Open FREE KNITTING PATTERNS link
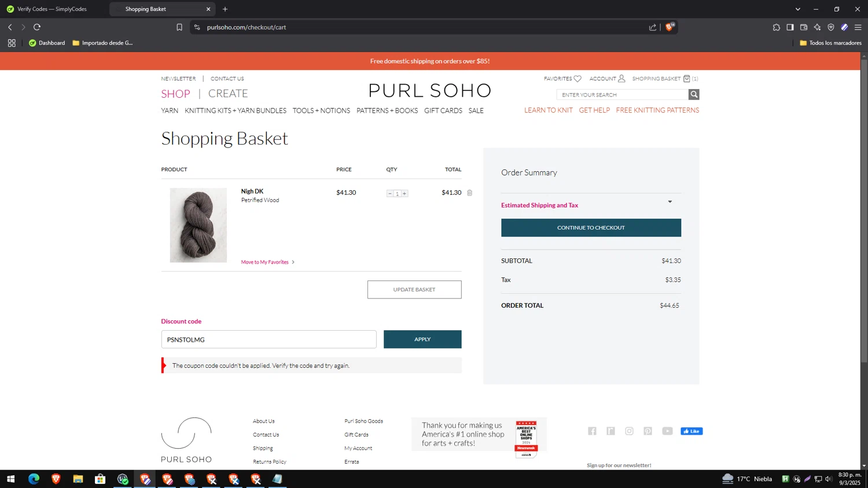The image size is (868, 488). coord(657,110)
